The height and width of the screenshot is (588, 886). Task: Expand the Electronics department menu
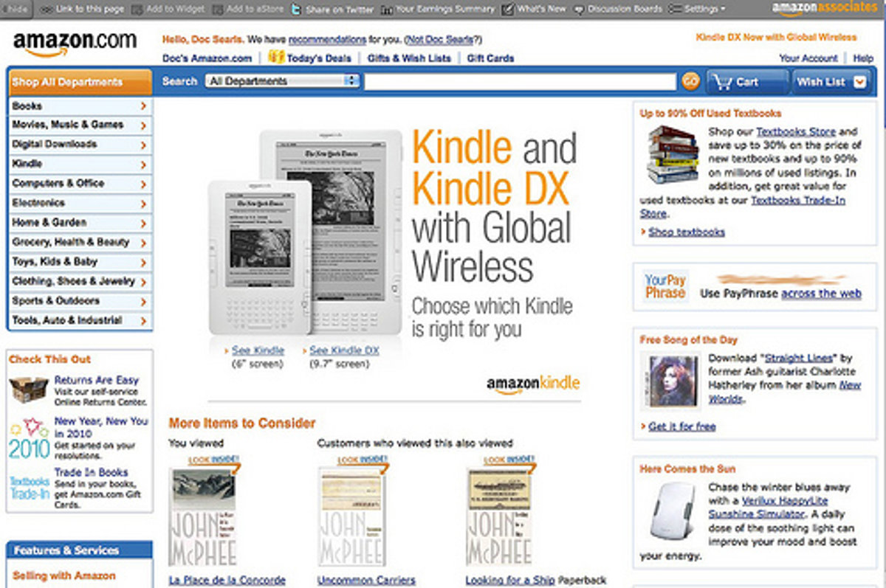80,203
